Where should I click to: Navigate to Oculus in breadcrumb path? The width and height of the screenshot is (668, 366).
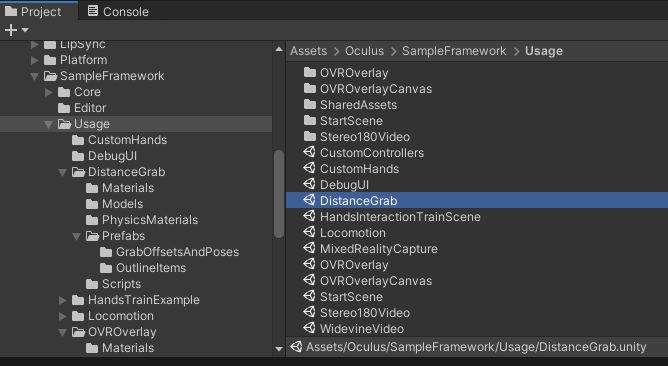[x=364, y=51]
